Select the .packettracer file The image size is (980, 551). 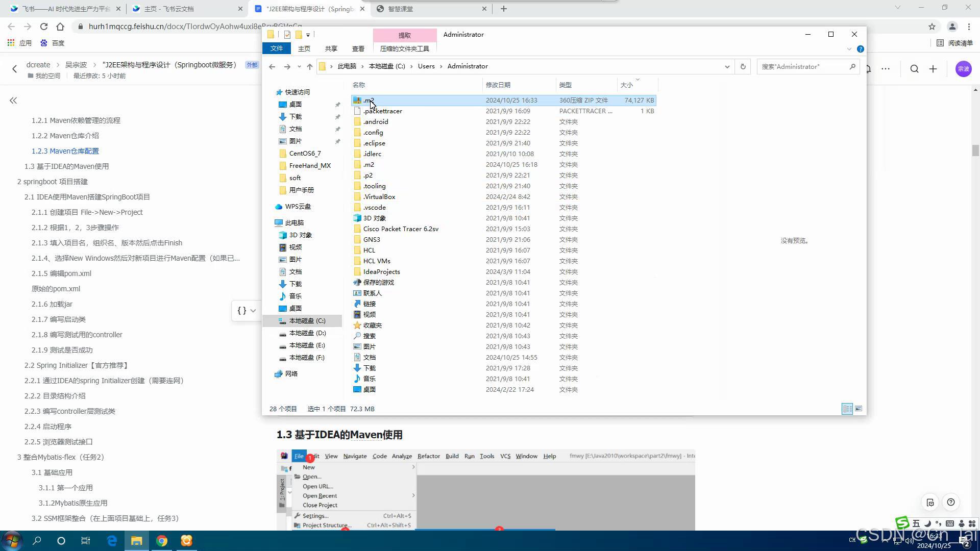tap(382, 111)
